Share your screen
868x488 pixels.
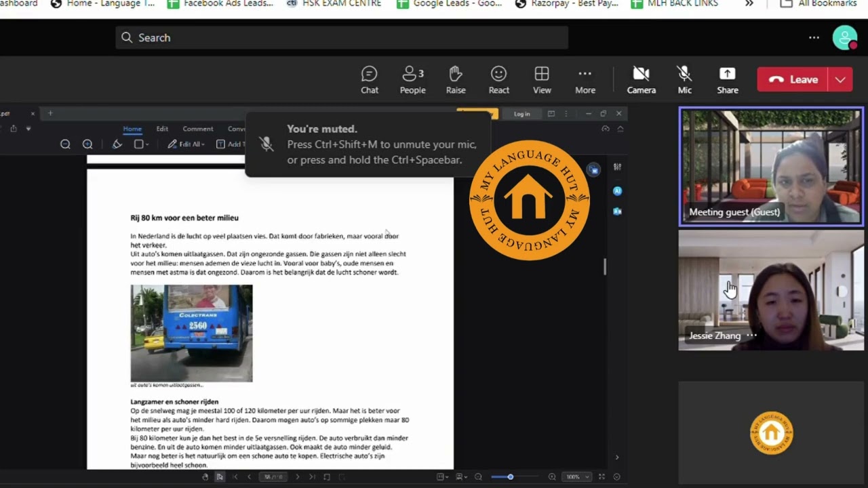pos(728,80)
